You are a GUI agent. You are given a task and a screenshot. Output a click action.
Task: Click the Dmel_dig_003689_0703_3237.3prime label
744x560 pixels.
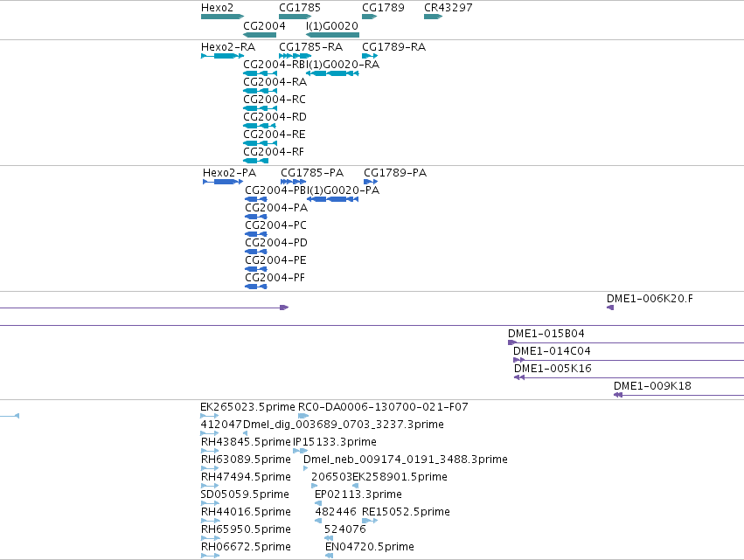click(x=344, y=425)
